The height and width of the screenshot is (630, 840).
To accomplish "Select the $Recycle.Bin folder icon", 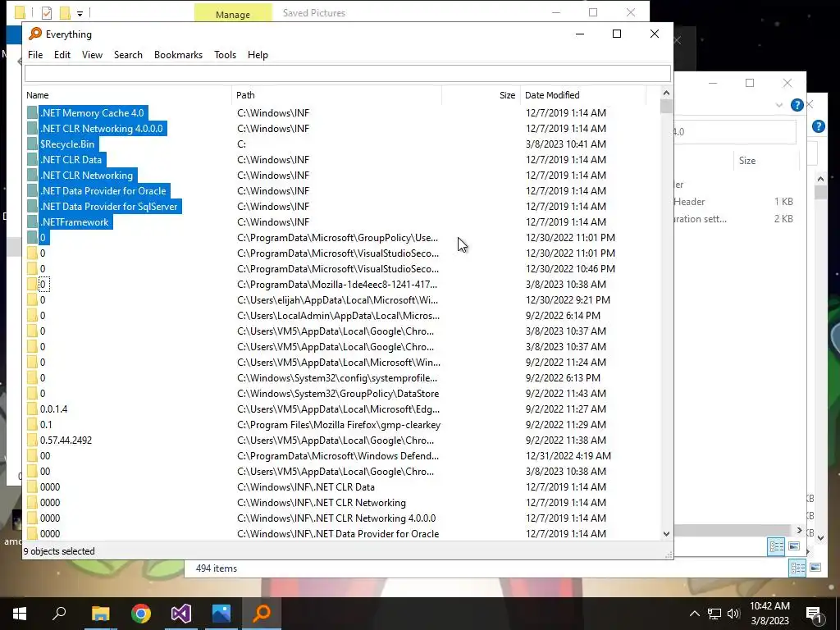I will point(32,144).
